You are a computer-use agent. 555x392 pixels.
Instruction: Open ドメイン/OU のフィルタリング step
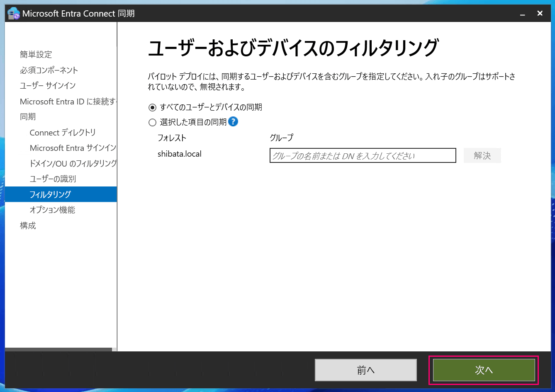[x=73, y=164]
